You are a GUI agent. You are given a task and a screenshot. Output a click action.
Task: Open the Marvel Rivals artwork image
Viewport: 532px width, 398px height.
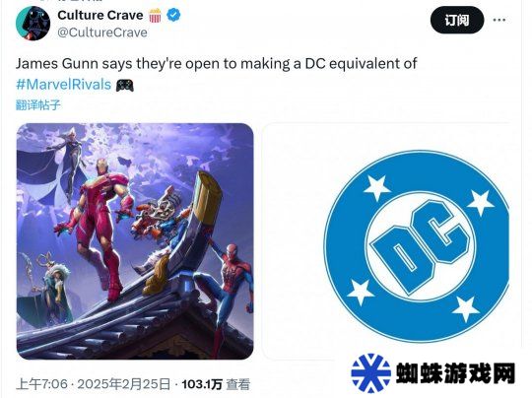pyautogui.click(x=135, y=241)
